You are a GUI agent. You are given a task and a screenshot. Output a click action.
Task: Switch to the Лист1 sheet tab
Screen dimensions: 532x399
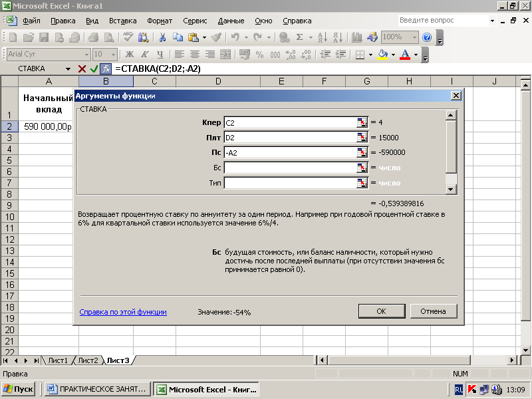coord(58,360)
